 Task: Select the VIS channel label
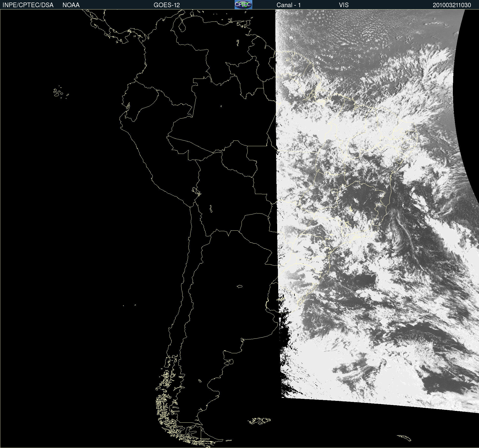344,5
